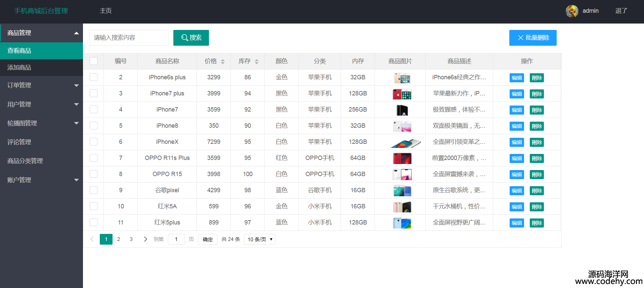Screen dimensions: 644x288
Task: Go to page 2
Action: click(119, 239)
